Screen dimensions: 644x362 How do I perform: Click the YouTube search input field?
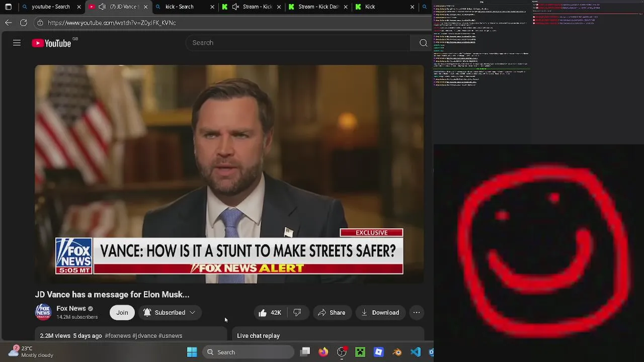(298, 43)
